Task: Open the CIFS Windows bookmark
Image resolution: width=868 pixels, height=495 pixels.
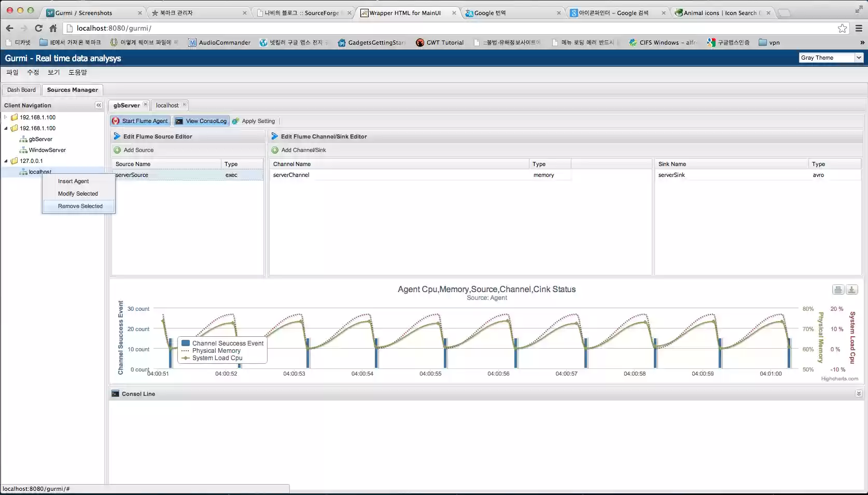Action: 662,43
